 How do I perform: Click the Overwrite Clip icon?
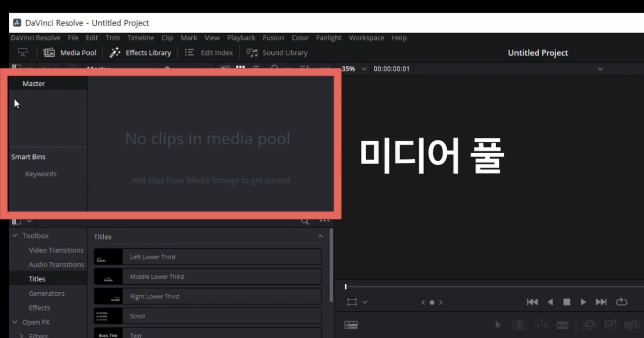[x=610, y=325]
